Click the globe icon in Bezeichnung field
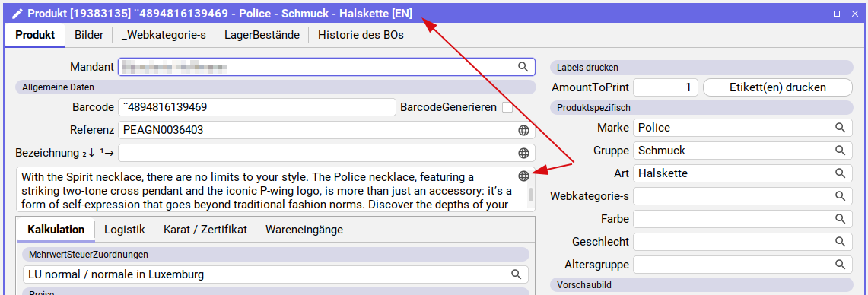The image size is (868, 295). 523,154
